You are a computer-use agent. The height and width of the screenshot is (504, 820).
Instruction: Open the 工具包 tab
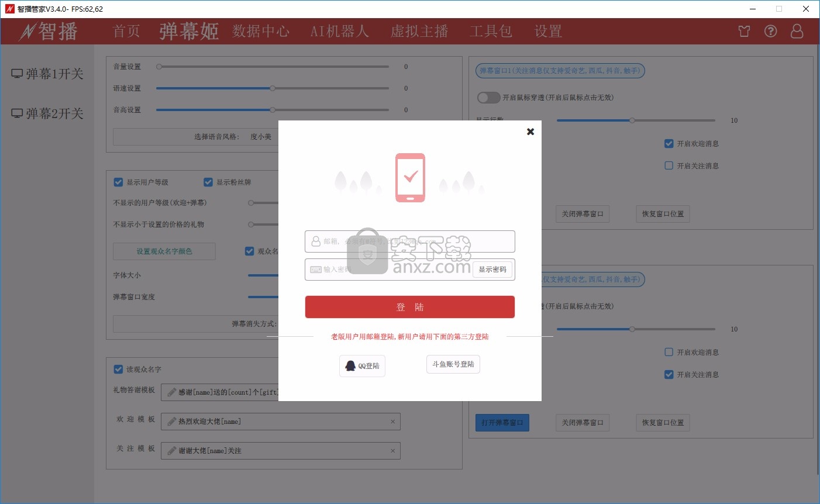pyautogui.click(x=491, y=32)
